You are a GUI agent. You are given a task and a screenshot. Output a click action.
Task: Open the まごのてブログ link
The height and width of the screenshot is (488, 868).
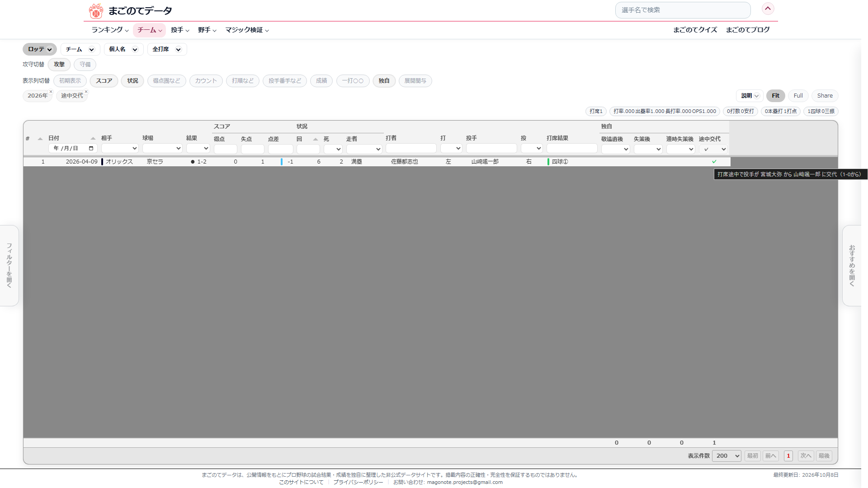[x=748, y=30]
